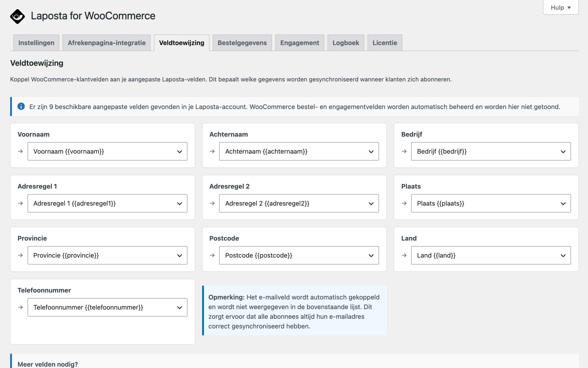Click the 'Voornaam' card label

point(34,134)
